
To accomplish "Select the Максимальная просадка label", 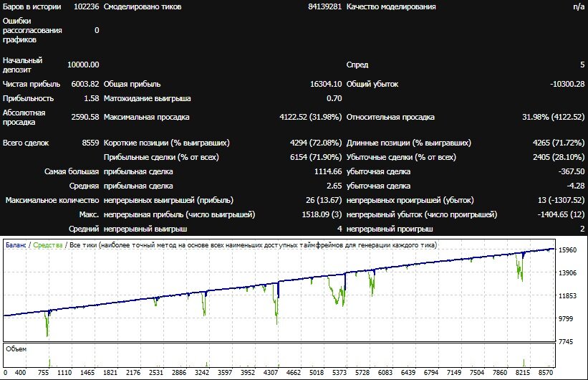I will [147, 117].
